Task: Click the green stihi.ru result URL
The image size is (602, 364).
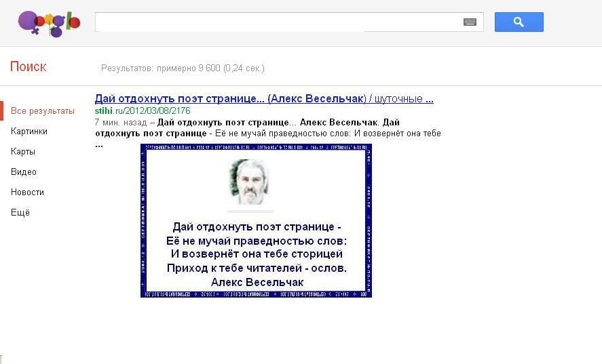Action: point(143,110)
